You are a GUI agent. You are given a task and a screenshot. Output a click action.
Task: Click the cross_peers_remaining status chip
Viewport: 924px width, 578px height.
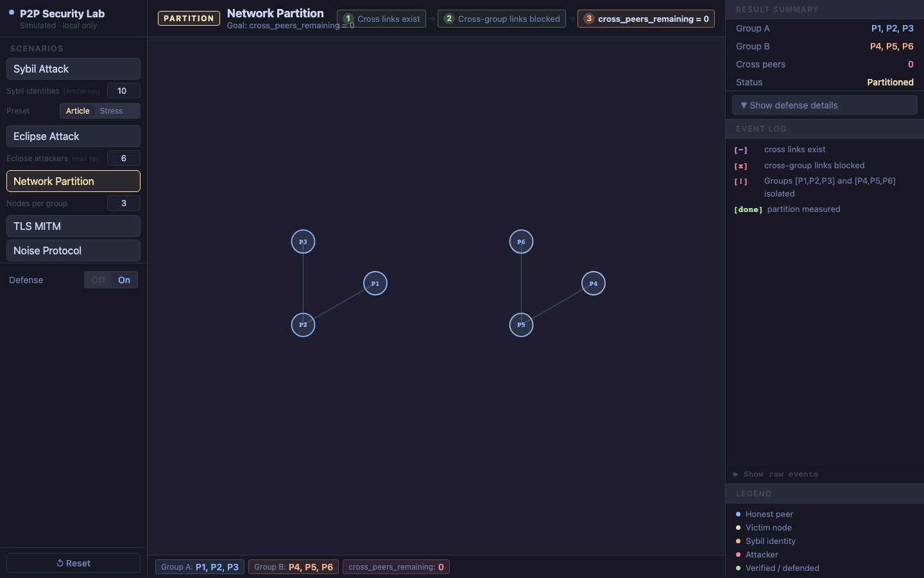click(396, 567)
